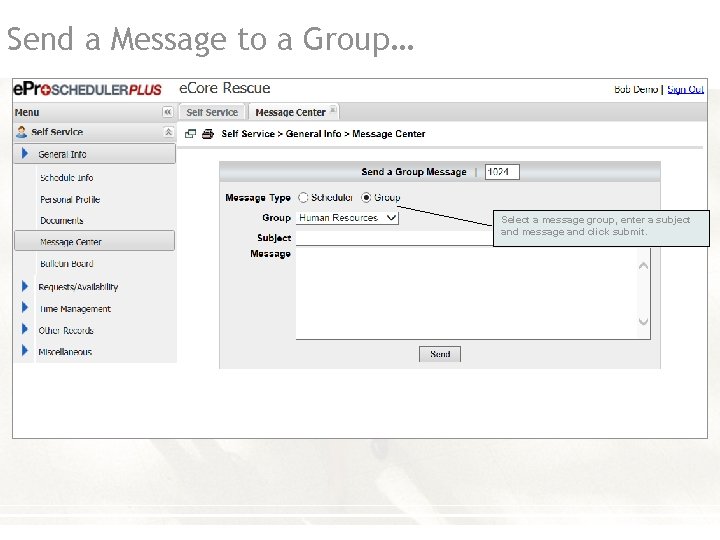
Task: Expand the Time Management arrow
Action: pos(25,308)
